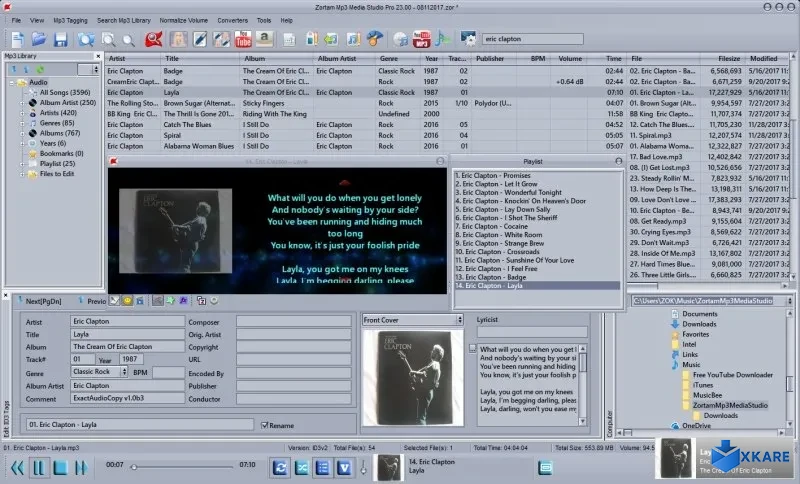Expand the Album Artist (250) node
The height and width of the screenshot is (484, 800).
point(22,103)
